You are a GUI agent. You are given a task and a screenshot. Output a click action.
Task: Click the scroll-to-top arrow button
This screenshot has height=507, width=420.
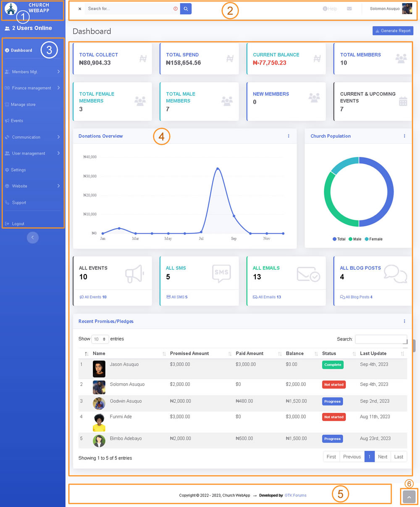(x=409, y=497)
